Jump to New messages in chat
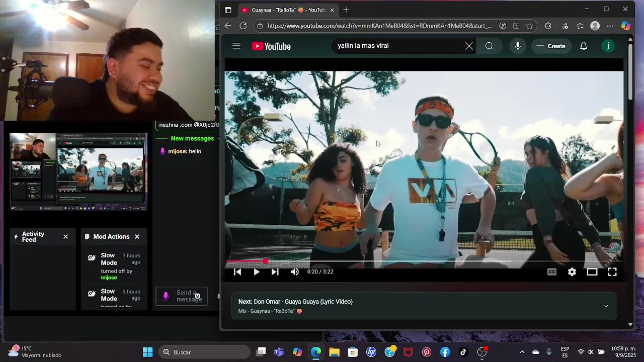The image size is (644, 362). coord(192,138)
